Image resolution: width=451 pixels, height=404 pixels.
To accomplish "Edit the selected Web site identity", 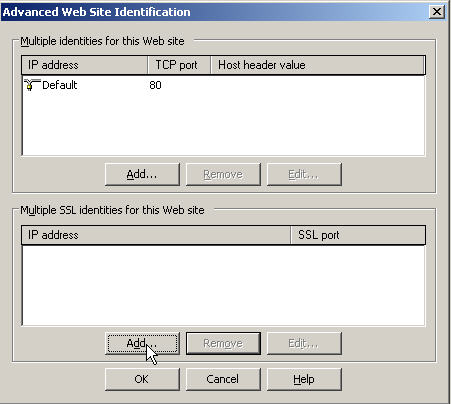I will 304,174.
